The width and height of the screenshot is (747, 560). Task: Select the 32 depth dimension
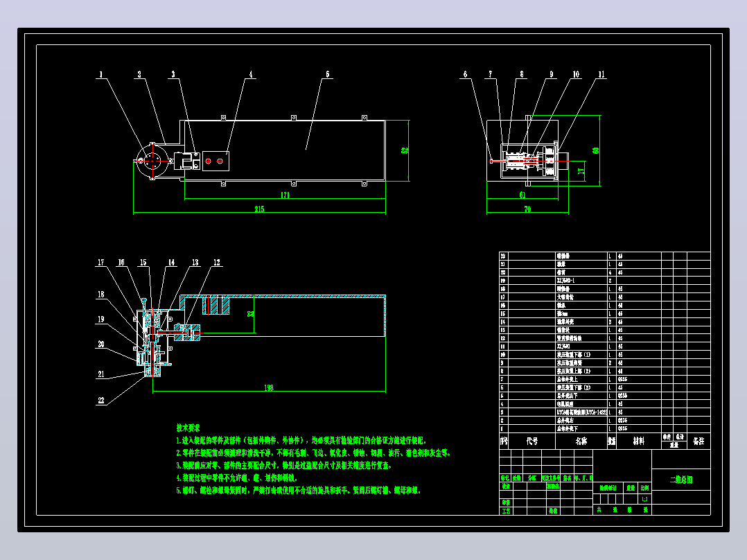250,313
